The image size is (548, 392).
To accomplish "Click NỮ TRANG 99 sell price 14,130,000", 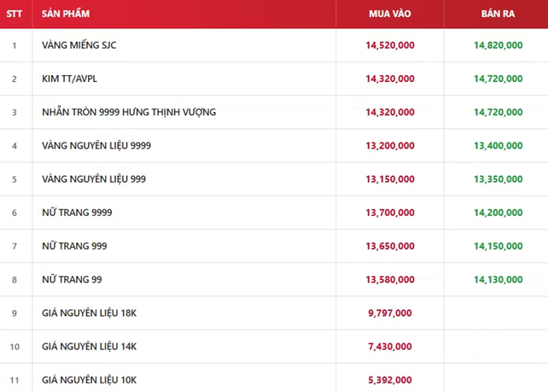I will 498,279.
